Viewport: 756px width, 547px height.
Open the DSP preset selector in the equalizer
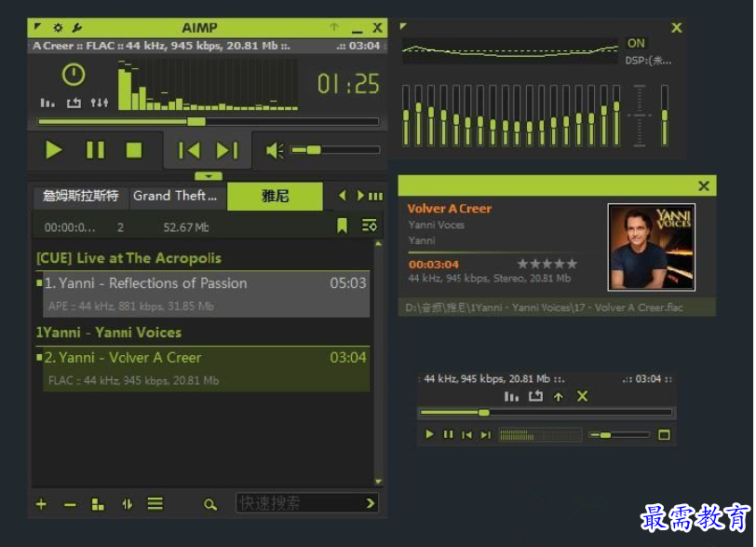(x=649, y=61)
